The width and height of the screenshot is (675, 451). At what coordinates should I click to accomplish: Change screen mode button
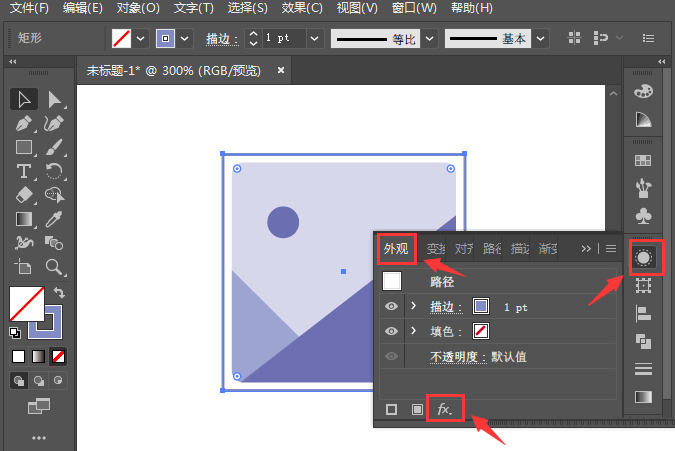[39, 406]
